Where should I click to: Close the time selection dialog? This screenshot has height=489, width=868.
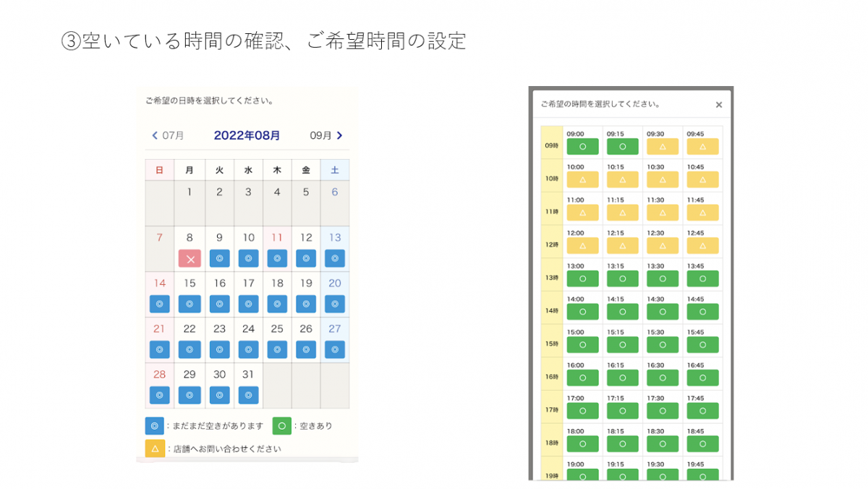point(718,105)
